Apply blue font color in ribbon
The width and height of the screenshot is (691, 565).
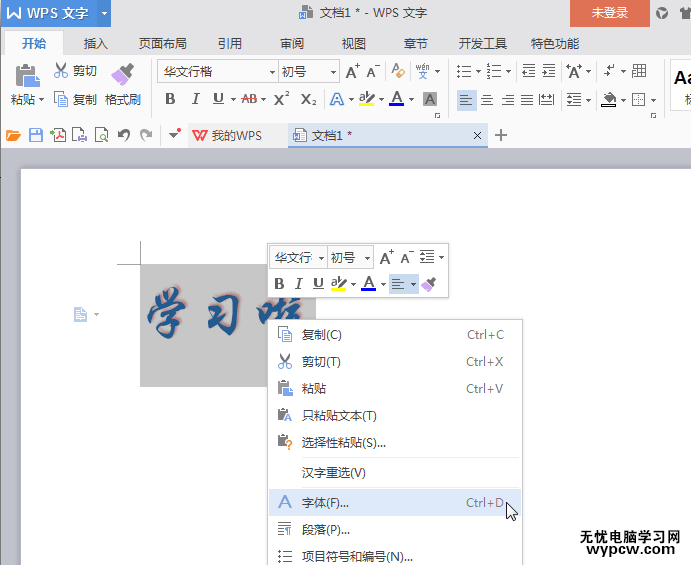pos(397,99)
